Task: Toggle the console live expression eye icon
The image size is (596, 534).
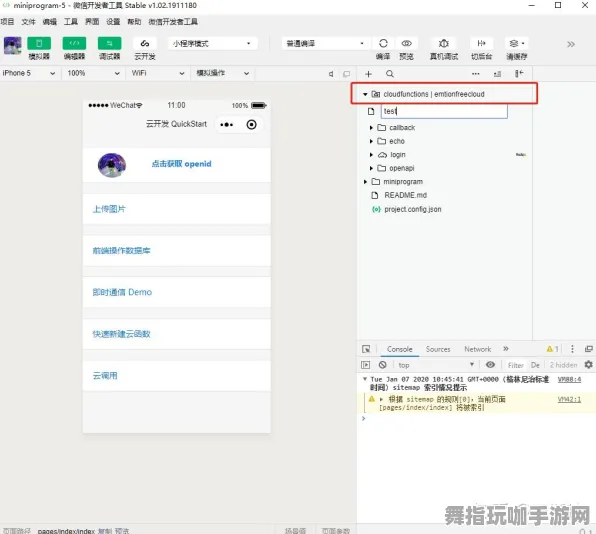Action: pyautogui.click(x=490, y=365)
